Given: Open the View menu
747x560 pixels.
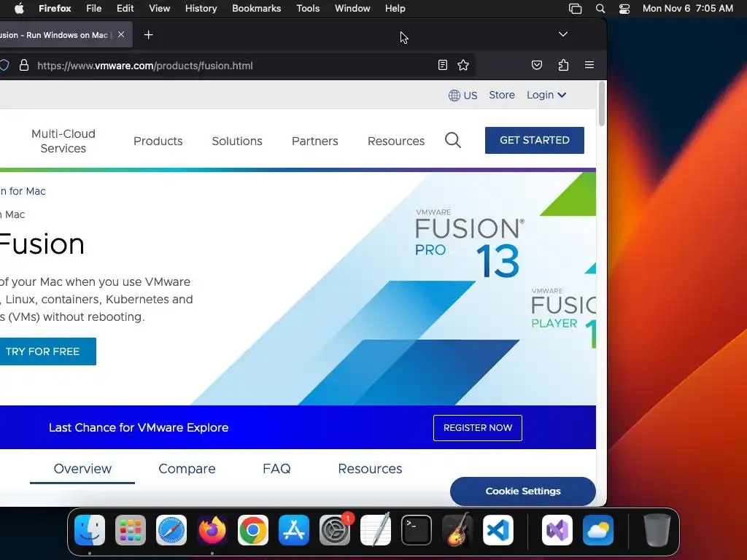Looking at the screenshot, I should pos(159,8).
